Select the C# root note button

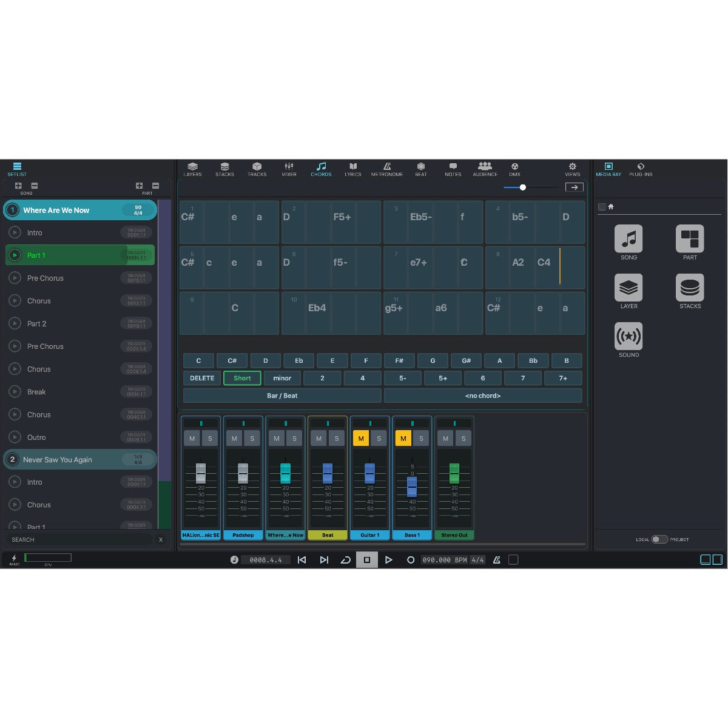[232, 360]
